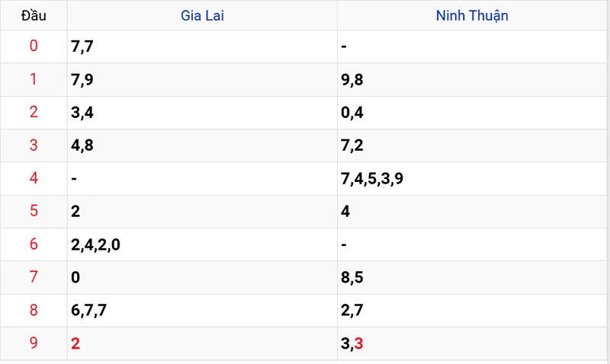Click Gia Lai value 7,7 in row 0
This screenshot has width=610, height=364.
coord(82,47)
